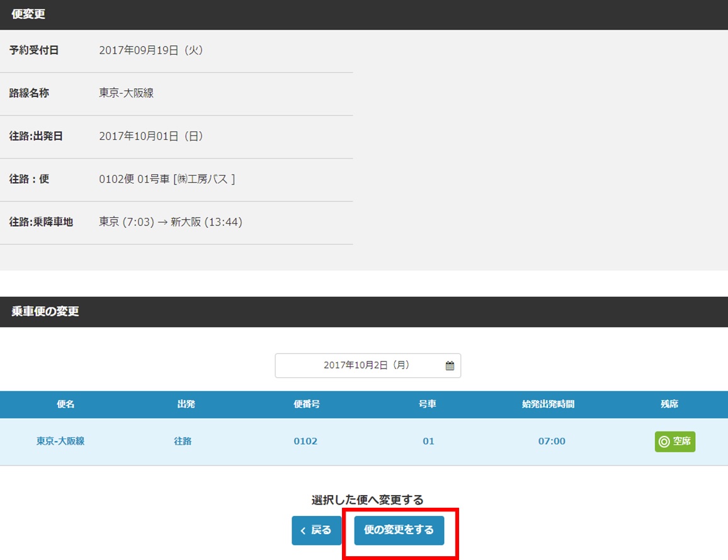Click the 便変更 title bar at the top

(29, 14)
